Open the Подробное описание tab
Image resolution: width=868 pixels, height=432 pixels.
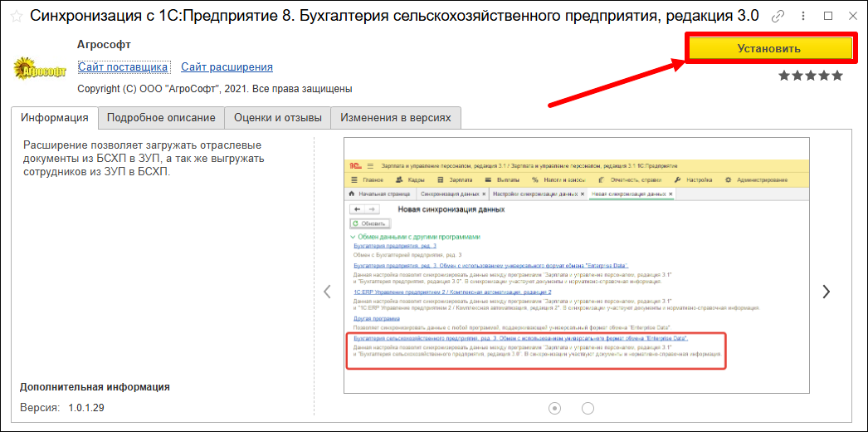pyautogui.click(x=161, y=118)
